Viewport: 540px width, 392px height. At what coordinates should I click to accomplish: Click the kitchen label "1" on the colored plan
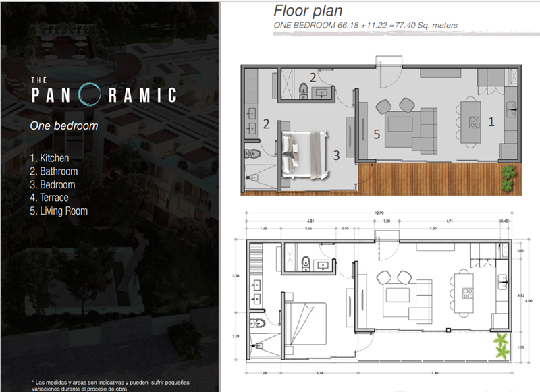point(491,121)
